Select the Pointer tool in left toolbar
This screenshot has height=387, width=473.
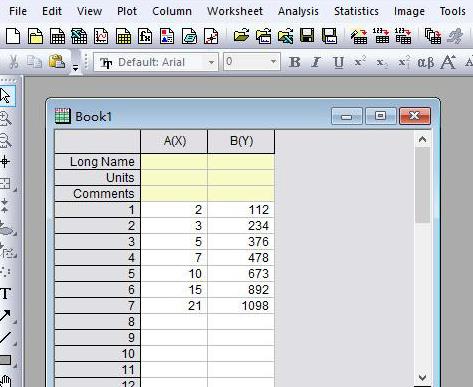6,96
